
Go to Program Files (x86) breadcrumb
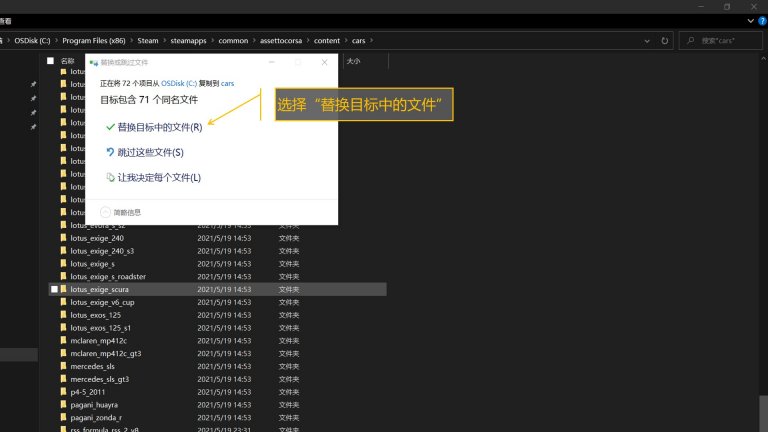click(x=94, y=41)
